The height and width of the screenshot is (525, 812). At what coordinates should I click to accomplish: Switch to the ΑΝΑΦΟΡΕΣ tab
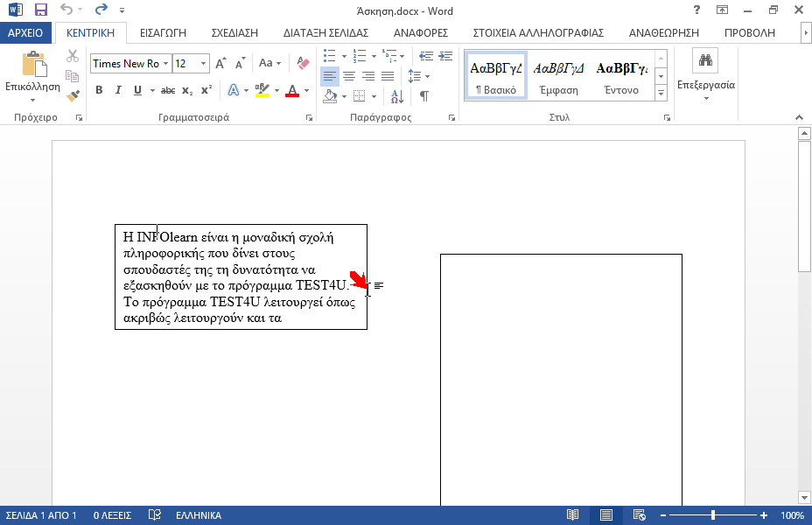click(x=421, y=32)
